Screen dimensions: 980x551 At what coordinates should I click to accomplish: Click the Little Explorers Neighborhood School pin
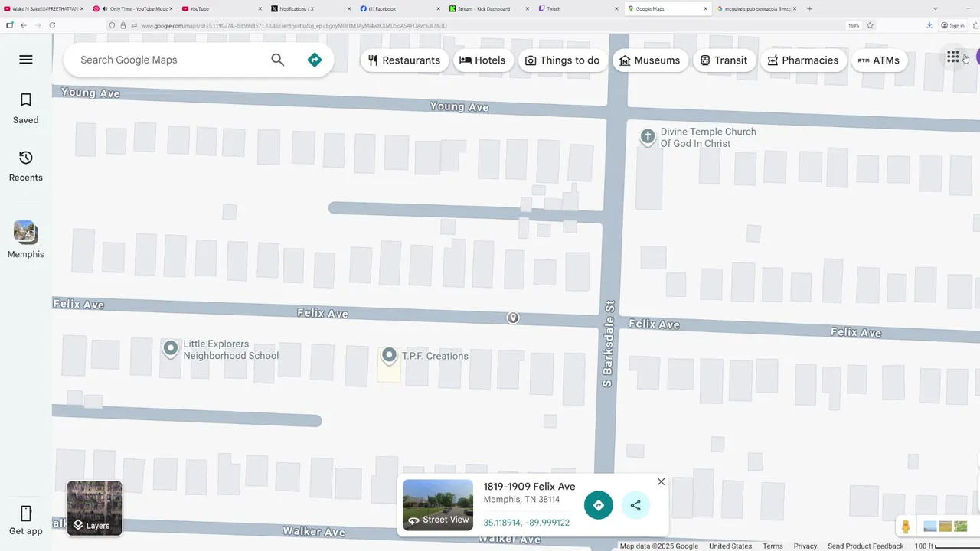(170, 349)
